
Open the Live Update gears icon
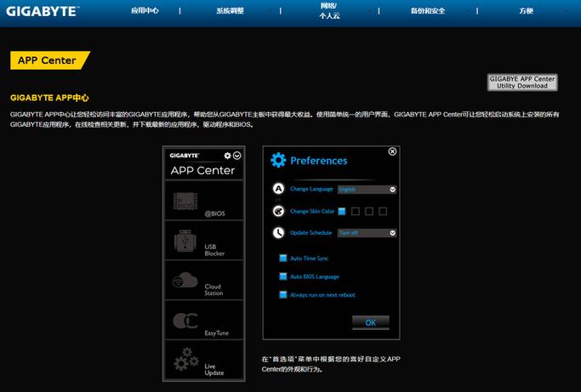coord(186,359)
